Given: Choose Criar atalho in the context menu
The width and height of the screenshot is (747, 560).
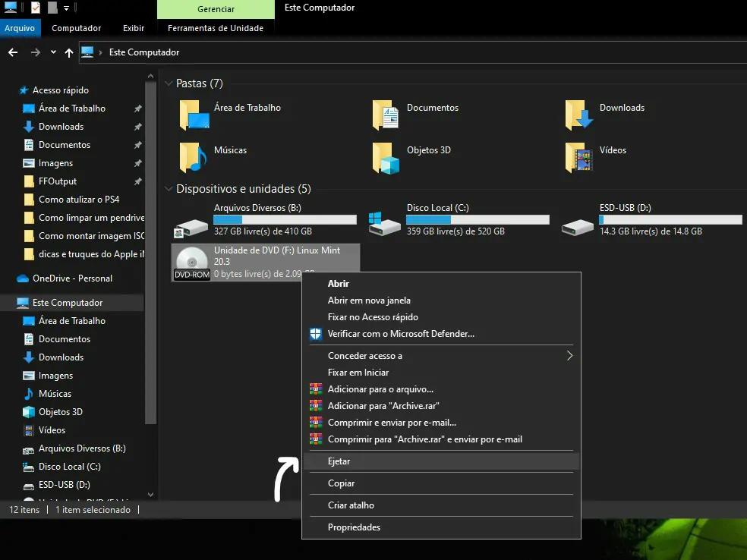Looking at the screenshot, I should (x=441, y=505).
